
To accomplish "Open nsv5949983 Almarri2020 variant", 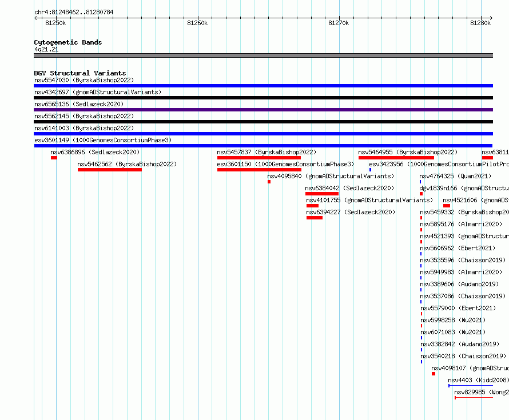I will pos(461,272).
